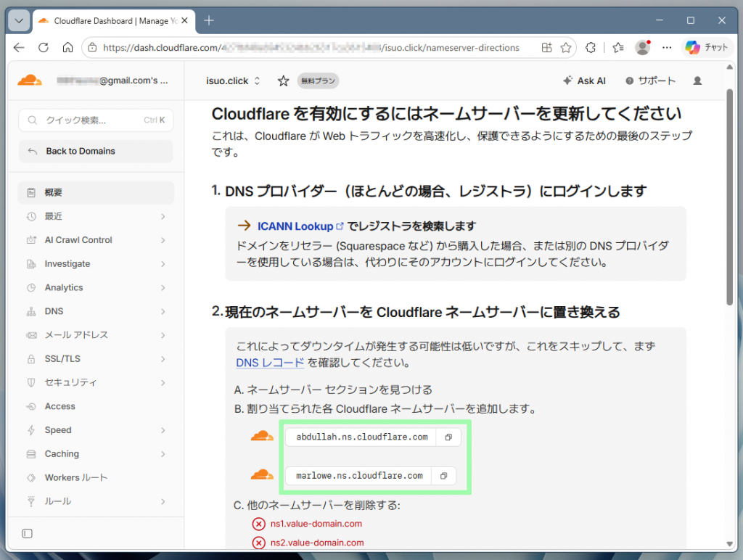This screenshot has width=743, height=560.
Task: Open ルール sidebar item
Action: 96,501
